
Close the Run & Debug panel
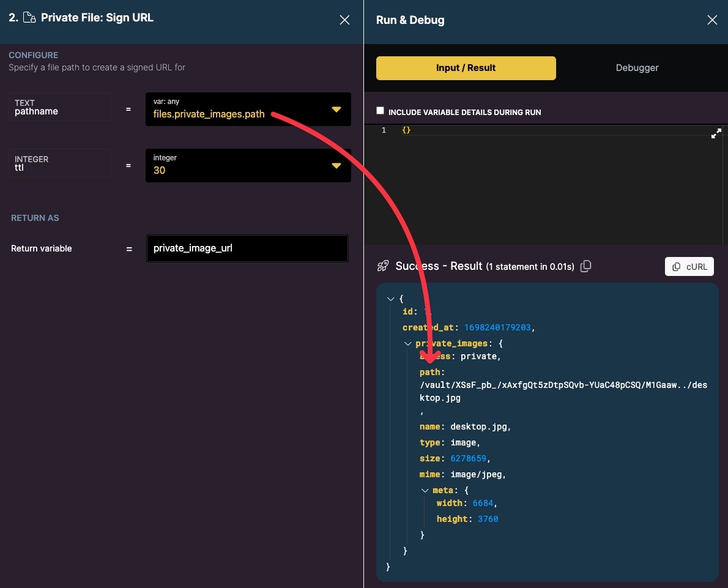tap(711, 20)
